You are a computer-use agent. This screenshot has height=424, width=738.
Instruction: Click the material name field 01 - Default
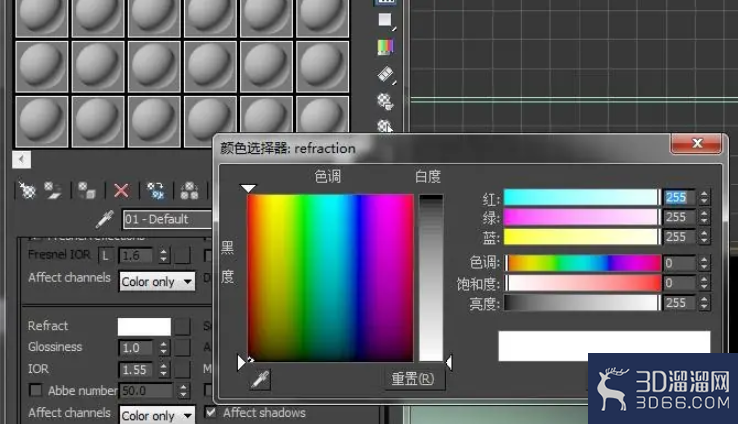tap(168, 219)
